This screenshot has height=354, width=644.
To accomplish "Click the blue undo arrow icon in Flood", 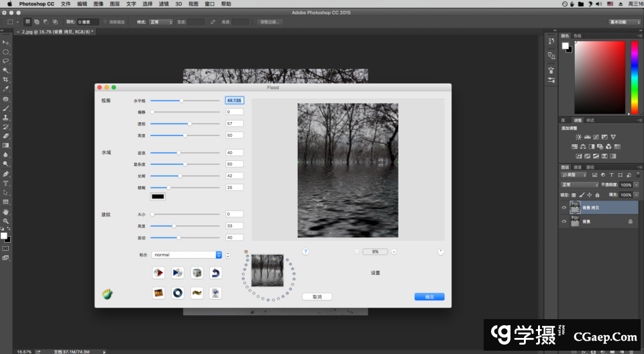I will pos(215,273).
